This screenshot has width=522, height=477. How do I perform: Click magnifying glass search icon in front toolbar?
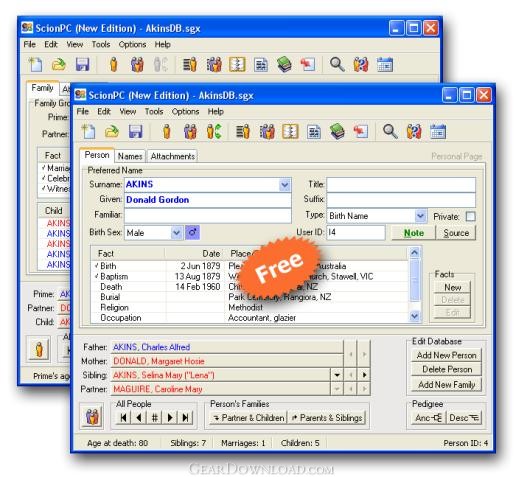(390, 132)
